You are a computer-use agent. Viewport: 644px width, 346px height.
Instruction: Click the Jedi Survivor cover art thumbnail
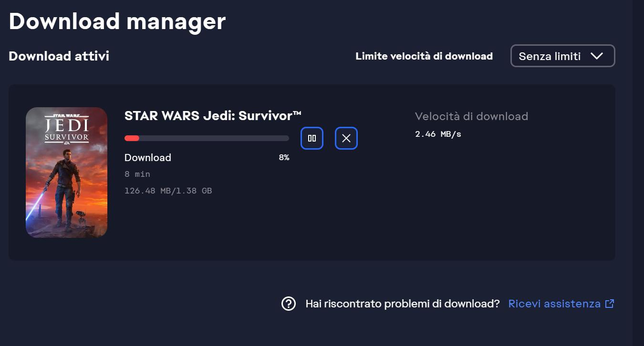click(x=66, y=172)
